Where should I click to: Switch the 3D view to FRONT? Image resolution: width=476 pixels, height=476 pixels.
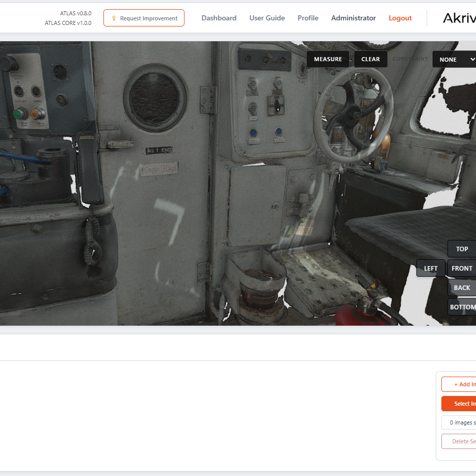click(x=462, y=269)
